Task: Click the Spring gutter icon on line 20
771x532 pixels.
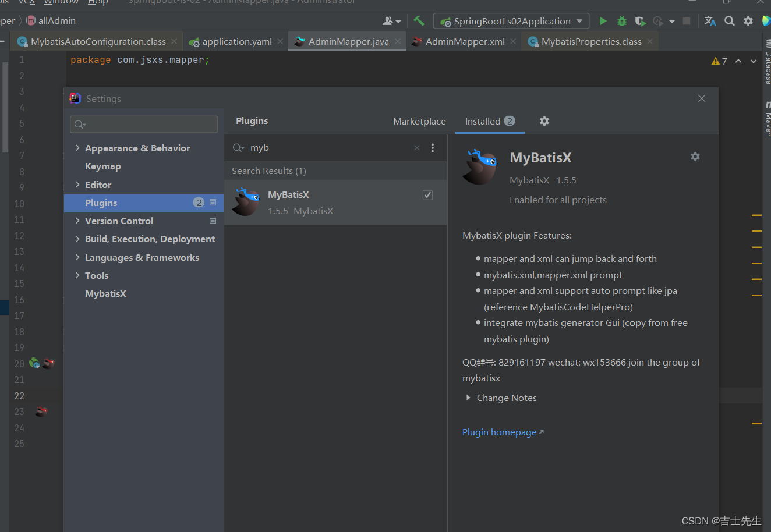Action: (x=34, y=363)
